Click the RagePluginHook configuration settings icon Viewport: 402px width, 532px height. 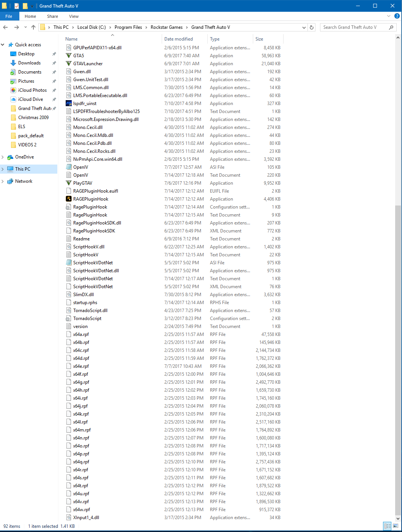(69, 207)
